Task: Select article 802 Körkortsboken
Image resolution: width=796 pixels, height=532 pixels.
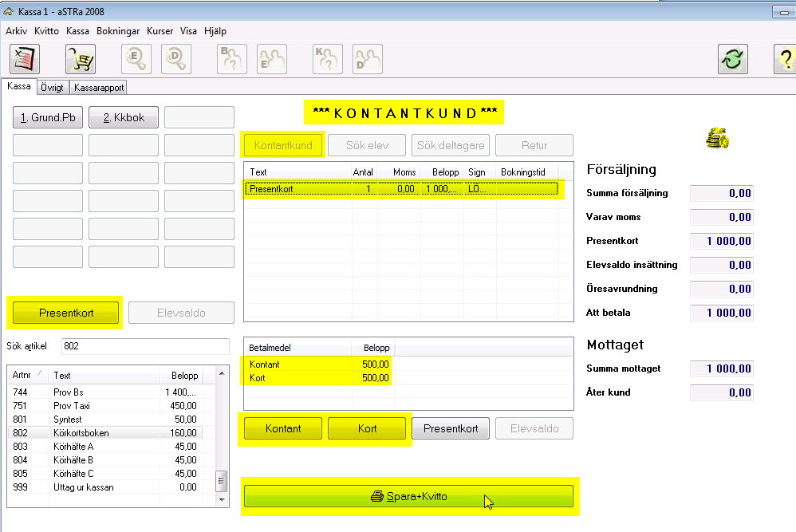Action: pos(105,433)
